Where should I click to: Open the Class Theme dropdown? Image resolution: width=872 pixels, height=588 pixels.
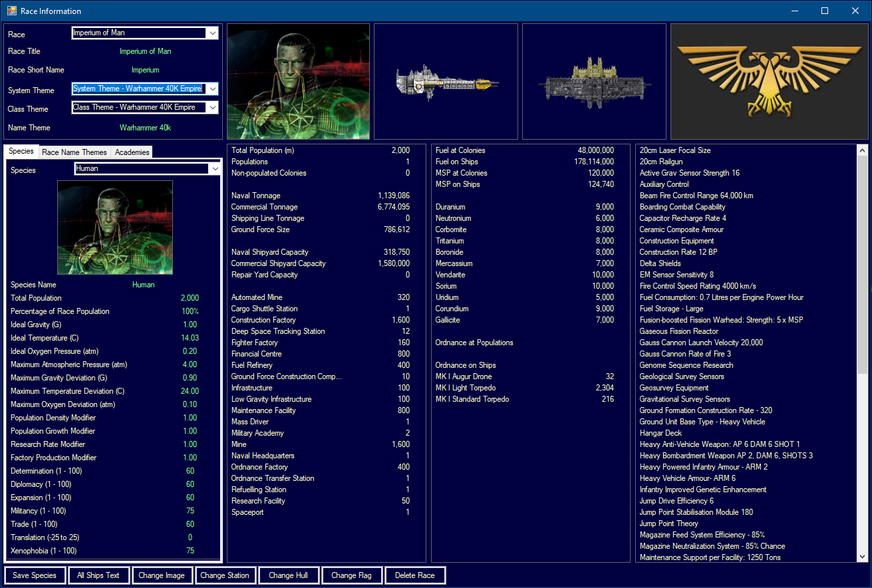click(212, 107)
